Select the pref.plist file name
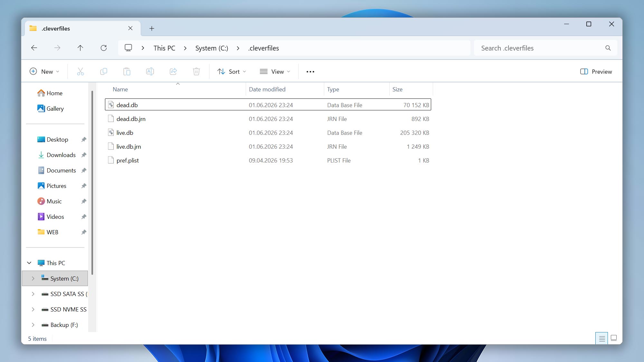Image resolution: width=644 pixels, height=362 pixels. pyautogui.click(x=128, y=160)
